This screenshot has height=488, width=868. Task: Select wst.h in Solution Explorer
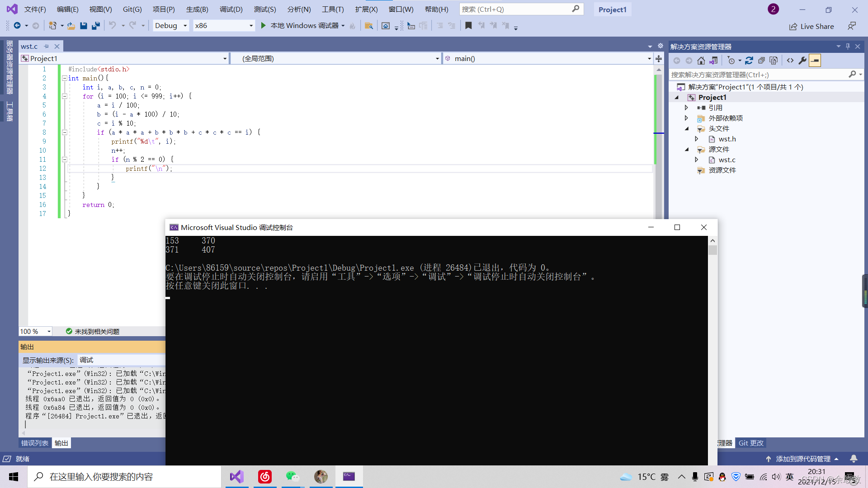tap(727, 139)
